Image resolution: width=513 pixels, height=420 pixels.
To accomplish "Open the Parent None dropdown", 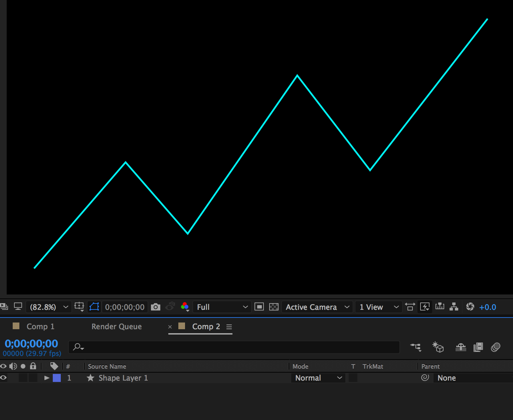I will [x=473, y=378].
